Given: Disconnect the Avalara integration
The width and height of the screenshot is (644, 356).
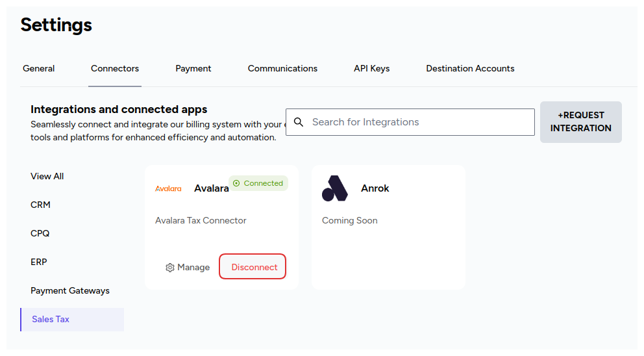Looking at the screenshot, I should (x=253, y=267).
